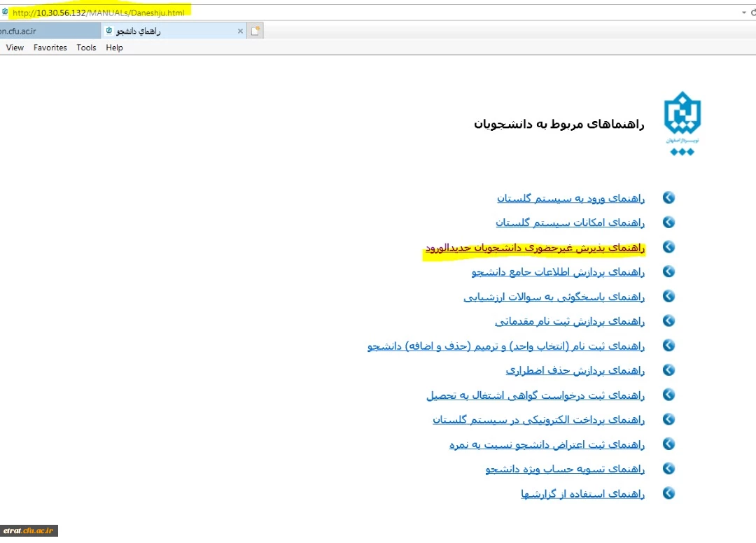
Task: Open the highlighted link پذیرش غیرحضوری دانشجویان جدیدالورود
Action: 535,248
